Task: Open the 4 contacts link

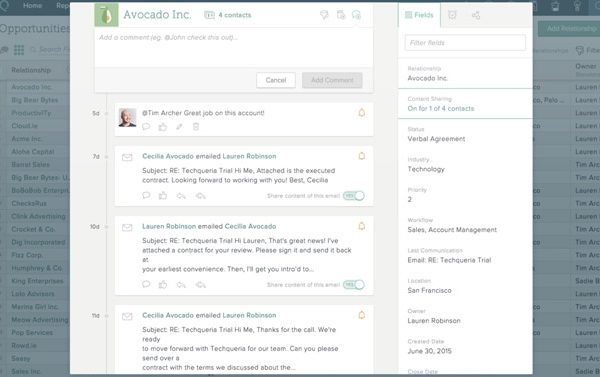Action: point(235,15)
